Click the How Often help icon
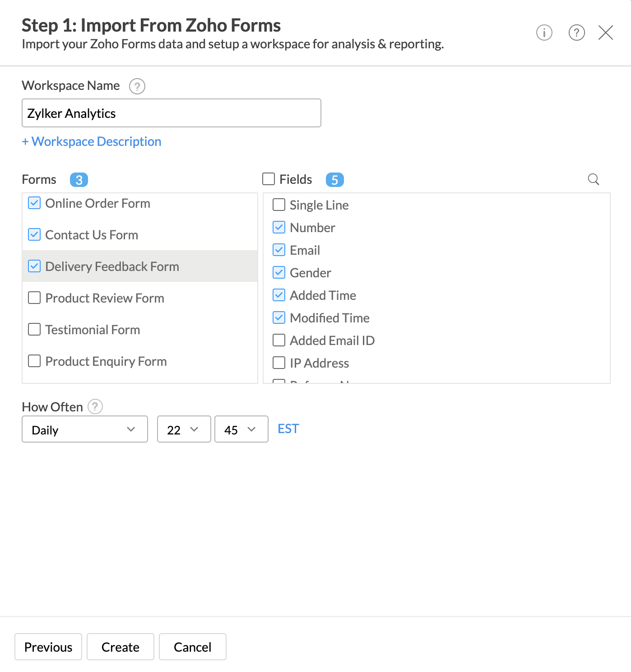The height and width of the screenshot is (672, 631). (95, 406)
